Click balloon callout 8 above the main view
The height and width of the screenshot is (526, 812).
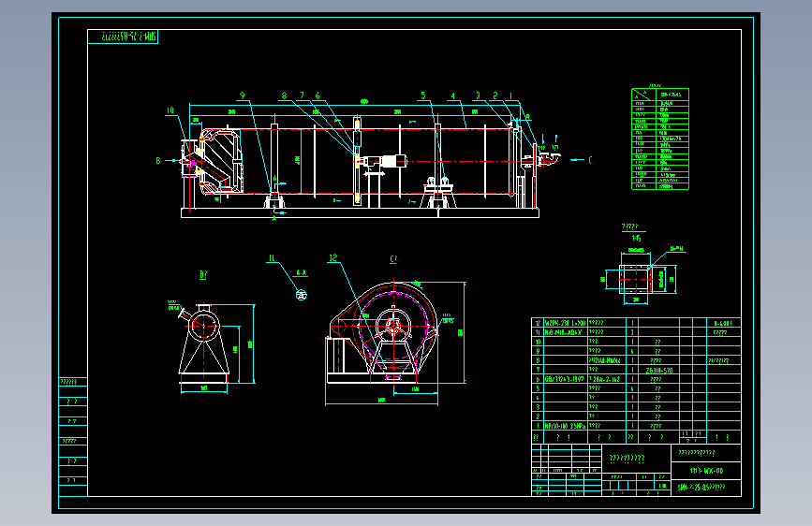coord(284,95)
